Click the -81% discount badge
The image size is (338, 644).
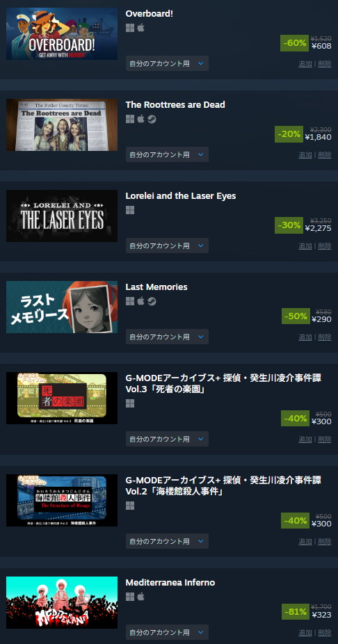coord(296,611)
